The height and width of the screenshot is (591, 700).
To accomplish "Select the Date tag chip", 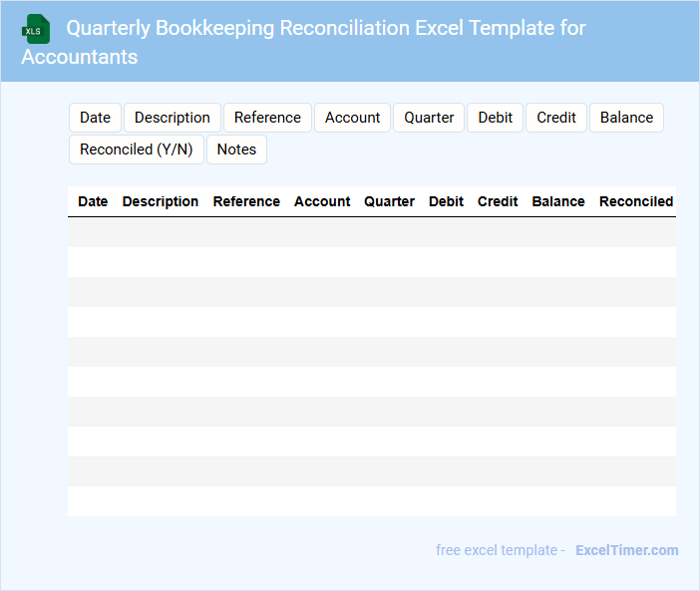I will [x=95, y=118].
